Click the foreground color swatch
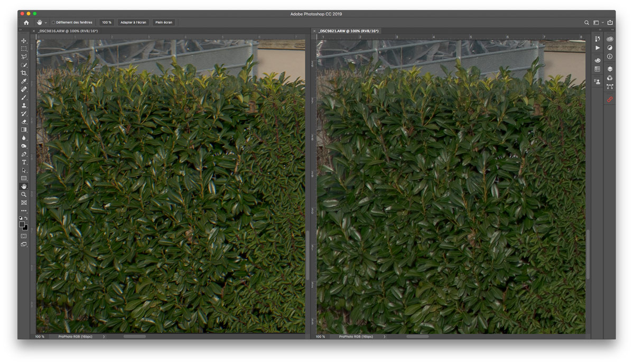 (22, 224)
